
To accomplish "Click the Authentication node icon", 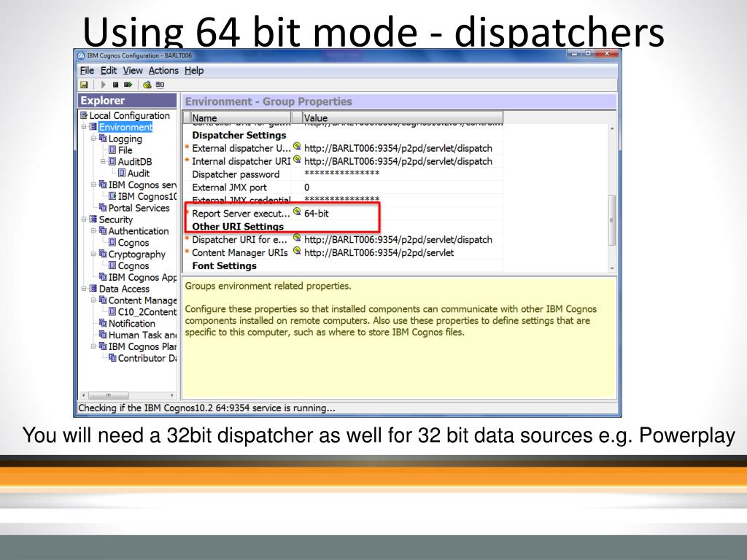I will [x=103, y=230].
